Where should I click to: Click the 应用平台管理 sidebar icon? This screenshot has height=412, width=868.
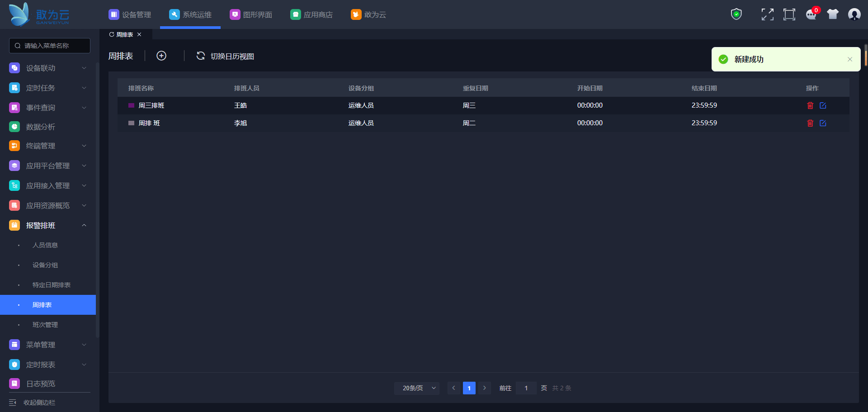(x=14, y=166)
